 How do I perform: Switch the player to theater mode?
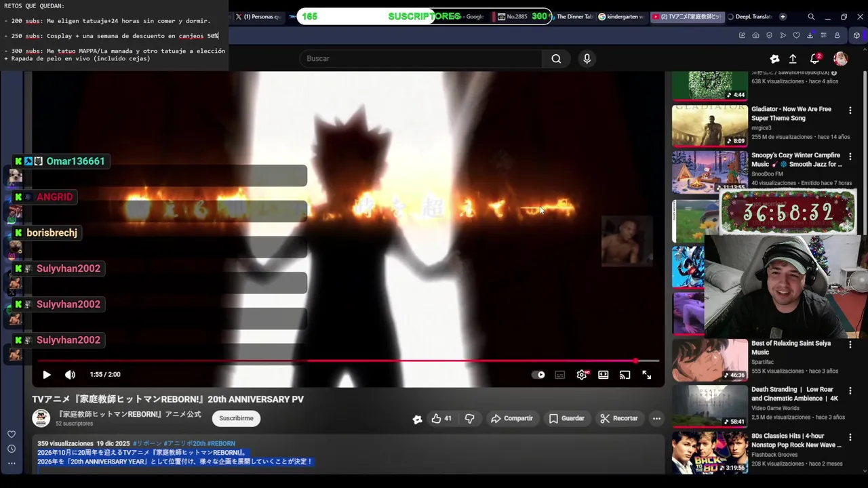point(604,375)
